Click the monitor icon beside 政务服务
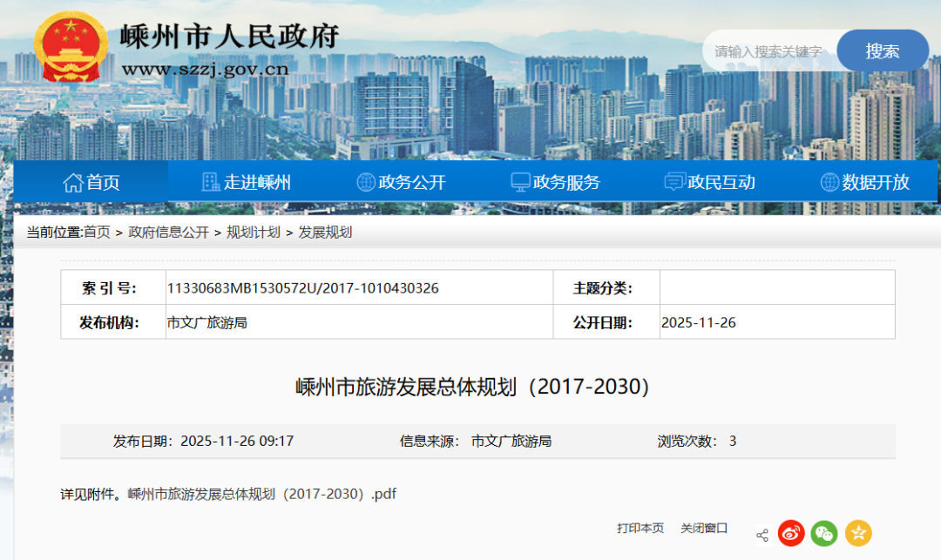Screen dimensions: 941x560 click(x=520, y=182)
